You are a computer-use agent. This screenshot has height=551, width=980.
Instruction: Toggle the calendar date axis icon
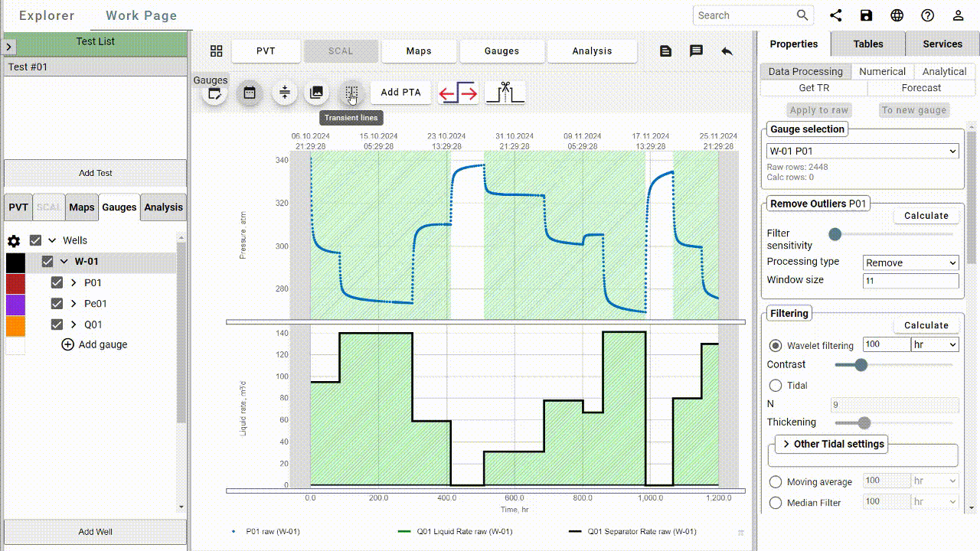[250, 93]
